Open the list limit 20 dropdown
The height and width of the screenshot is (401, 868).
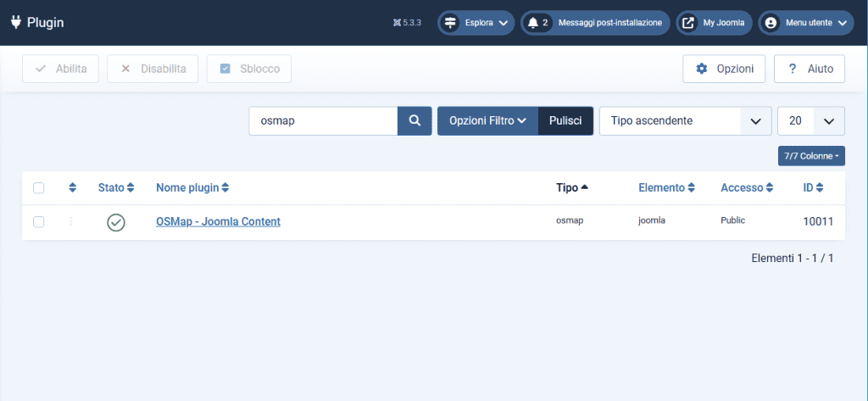pyautogui.click(x=811, y=120)
